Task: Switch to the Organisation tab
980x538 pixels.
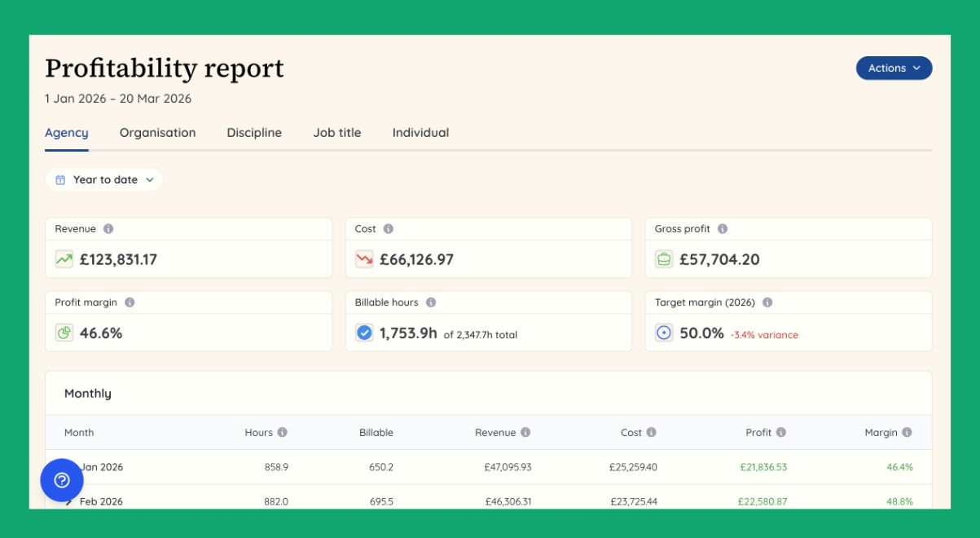Action: [157, 132]
